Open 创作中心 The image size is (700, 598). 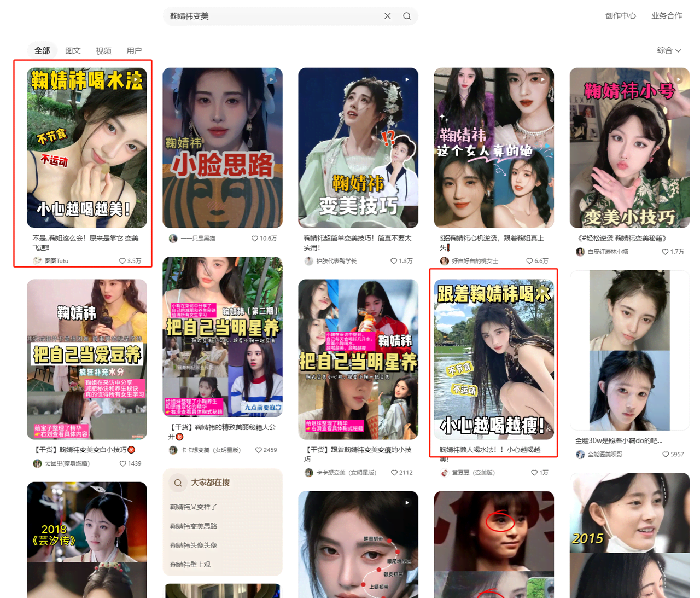621,16
